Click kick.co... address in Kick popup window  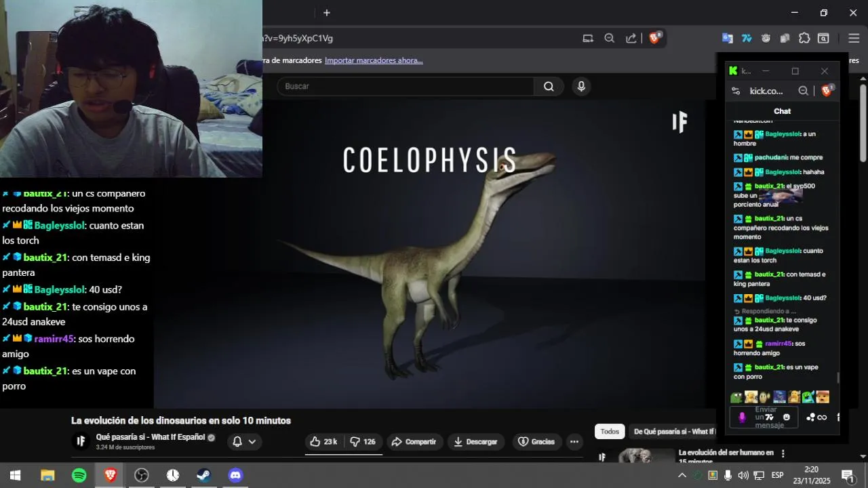(x=766, y=91)
